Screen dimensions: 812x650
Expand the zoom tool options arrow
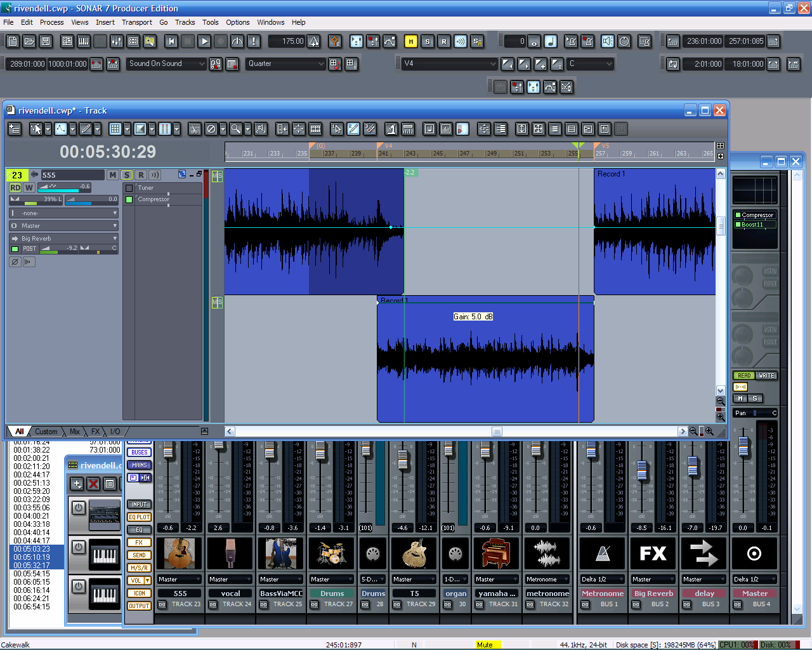coord(247,129)
